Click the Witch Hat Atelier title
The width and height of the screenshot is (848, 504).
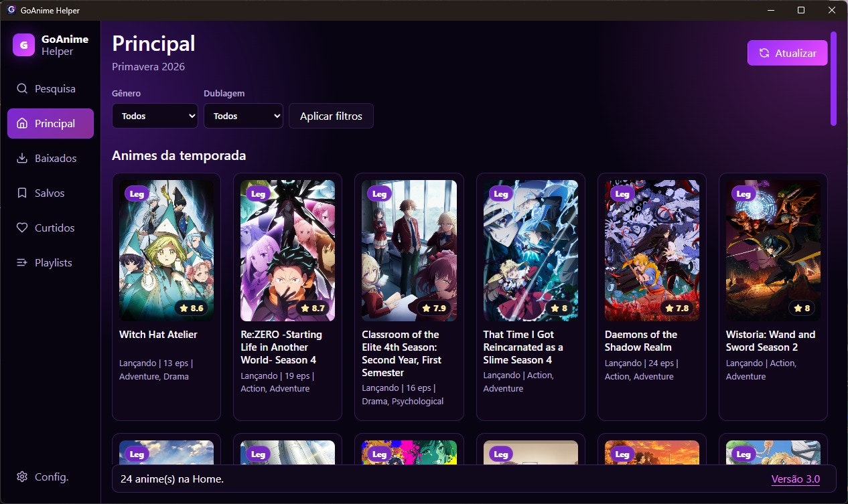158,335
